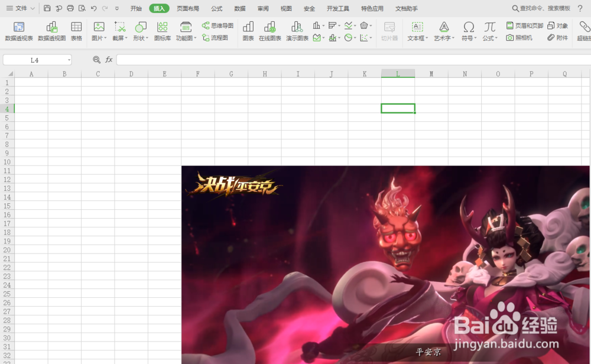Screen dimensions: 591x364
Task: Click the select-all corner triangle
Action: 10,74
